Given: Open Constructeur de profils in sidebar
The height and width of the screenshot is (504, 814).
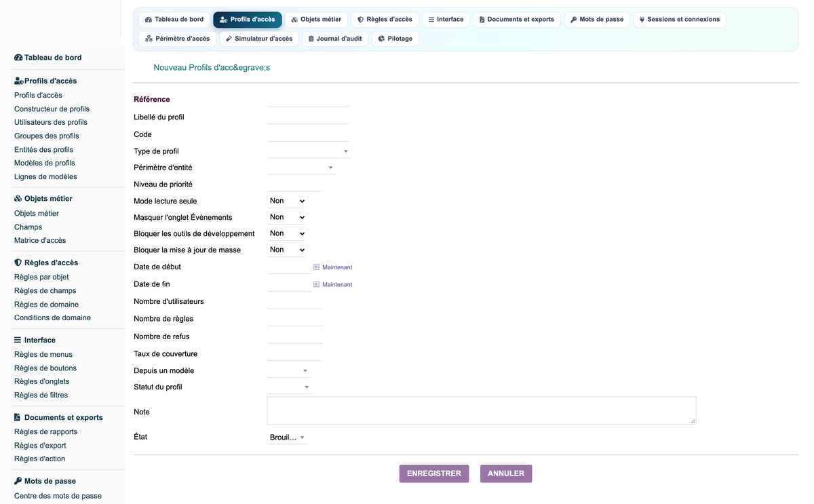Looking at the screenshot, I should click(x=52, y=109).
